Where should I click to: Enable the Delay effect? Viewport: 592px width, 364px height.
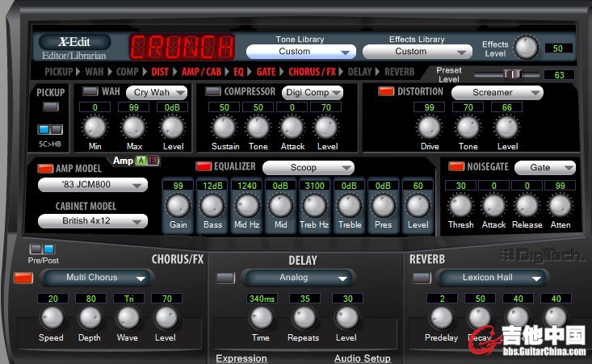point(225,278)
